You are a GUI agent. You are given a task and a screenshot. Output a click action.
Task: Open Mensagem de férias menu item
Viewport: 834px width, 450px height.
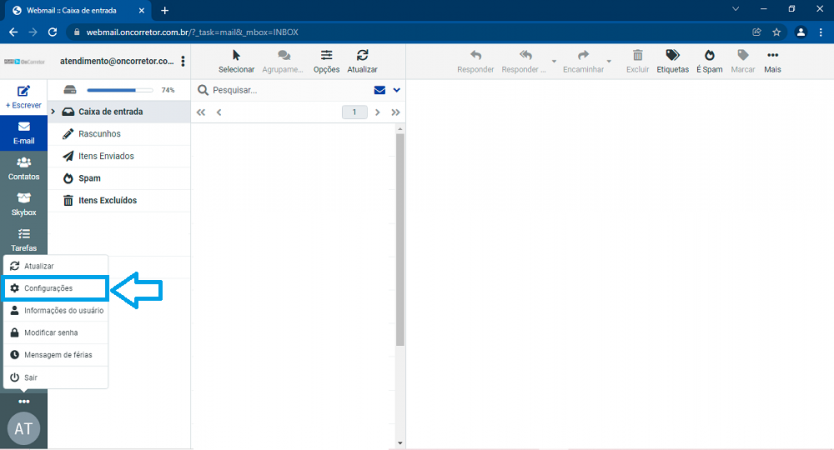click(55, 355)
